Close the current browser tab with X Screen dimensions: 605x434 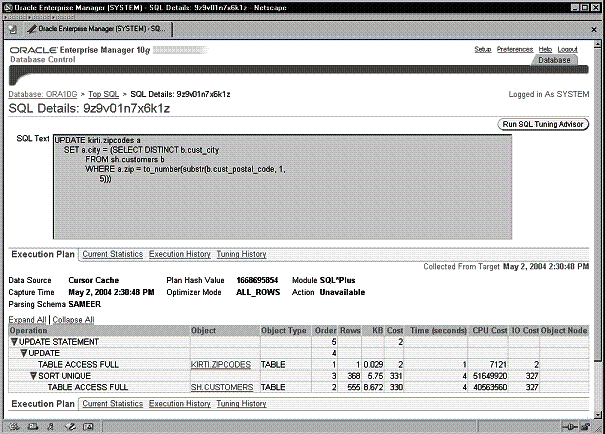click(594, 29)
